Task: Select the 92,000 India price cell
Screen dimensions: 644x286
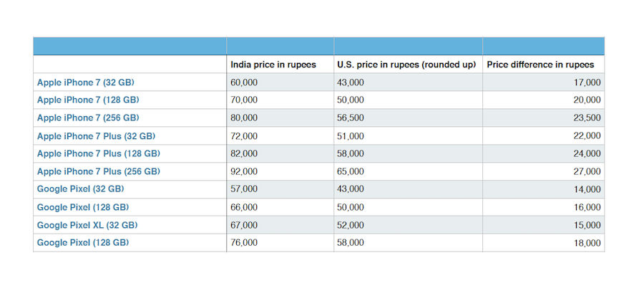Action: click(x=280, y=171)
